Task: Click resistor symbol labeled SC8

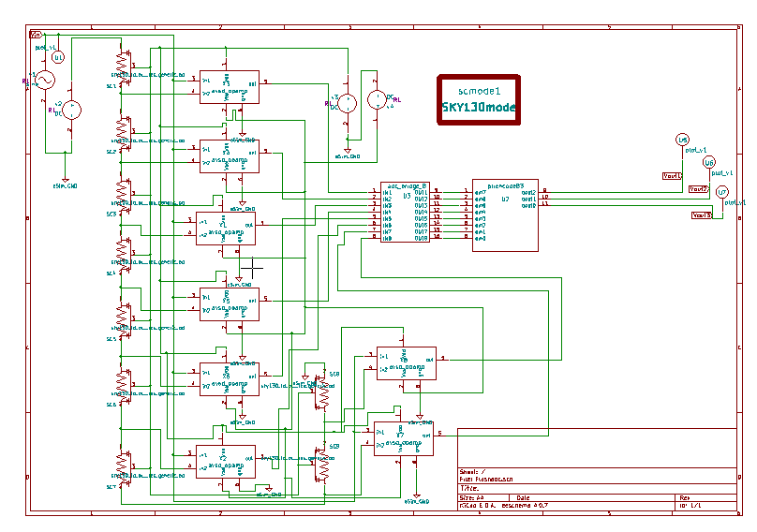Action: (322, 393)
